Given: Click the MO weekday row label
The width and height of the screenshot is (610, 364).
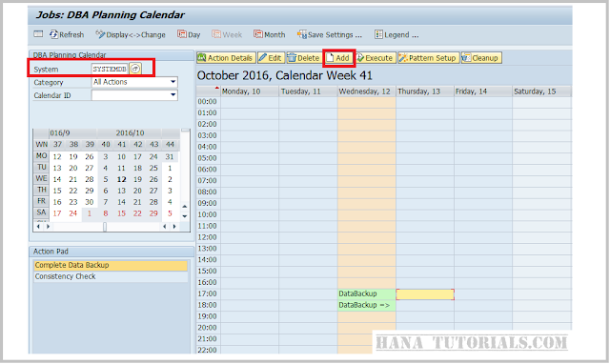Looking at the screenshot, I should (42, 156).
